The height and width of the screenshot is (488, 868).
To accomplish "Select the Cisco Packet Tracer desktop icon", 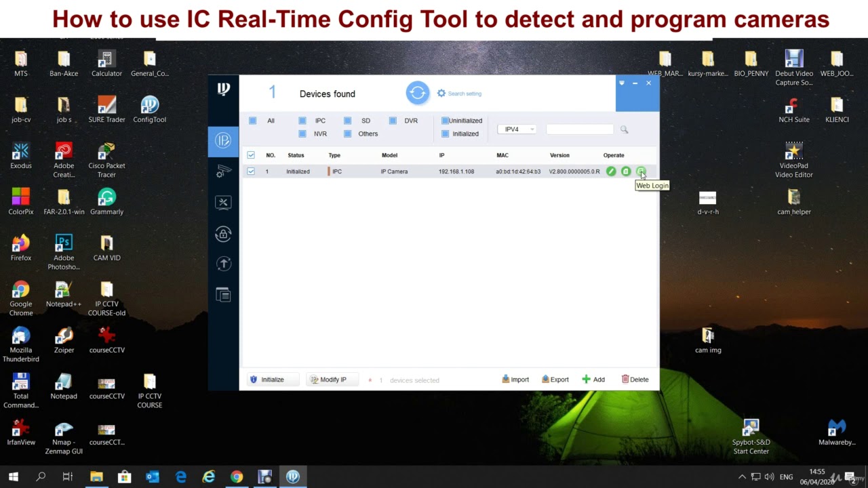I will click(106, 160).
